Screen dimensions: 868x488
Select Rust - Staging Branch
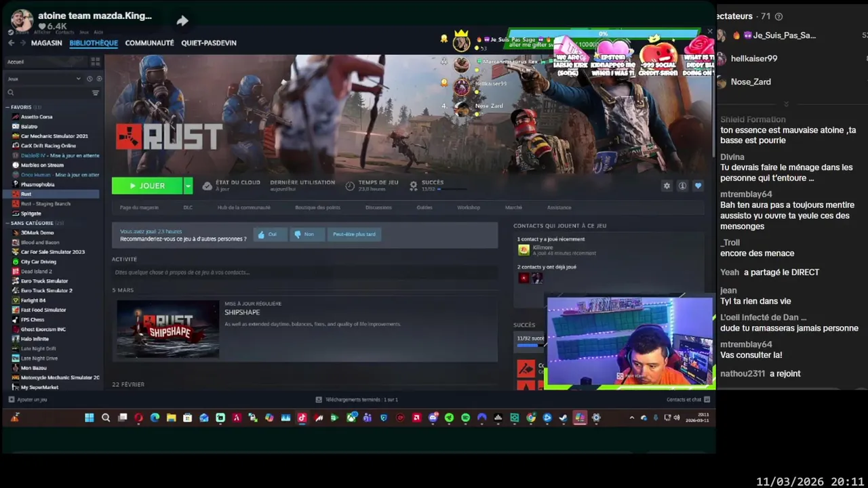[x=45, y=204]
